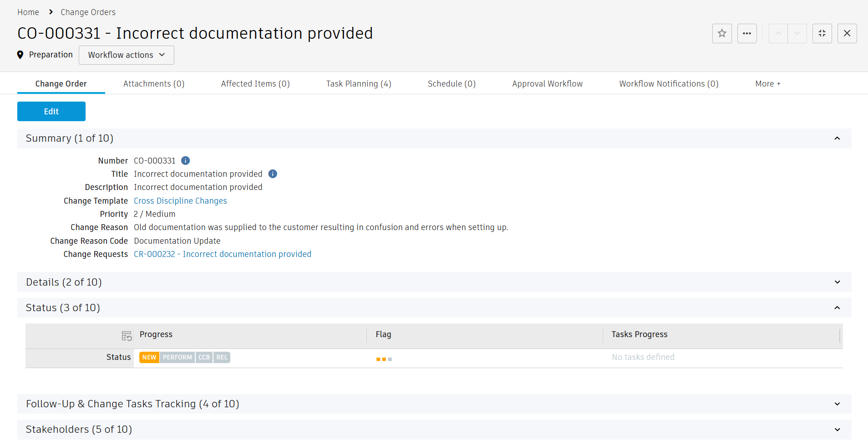Switch to the Task Planning tab
Screen dimensions: 868x441
pyautogui.click(x=359, y=84)
